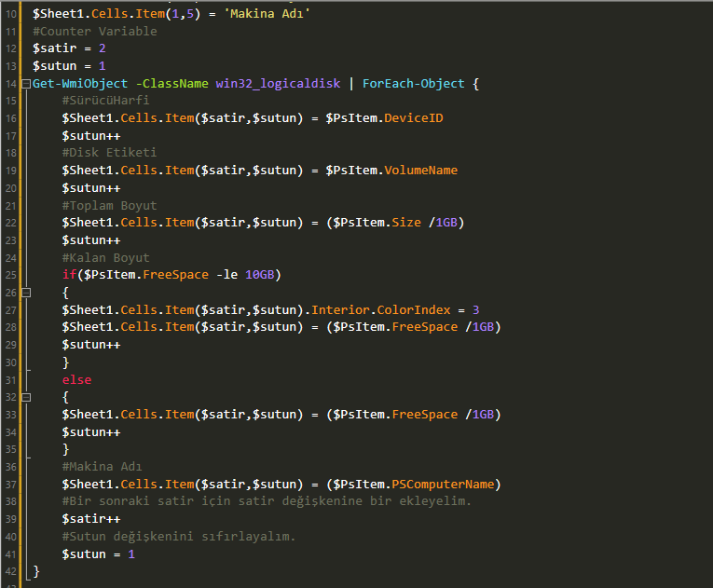Click the 'if' keyword on line 25
The width and height of the screenshot is (713, 588).
click(x=69, y=275)
